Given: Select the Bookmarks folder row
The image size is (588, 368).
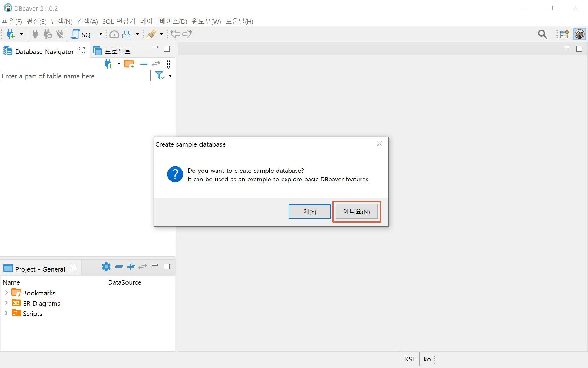Looking at the screenshot, I should pyautogui.click(x=33, y=293).
